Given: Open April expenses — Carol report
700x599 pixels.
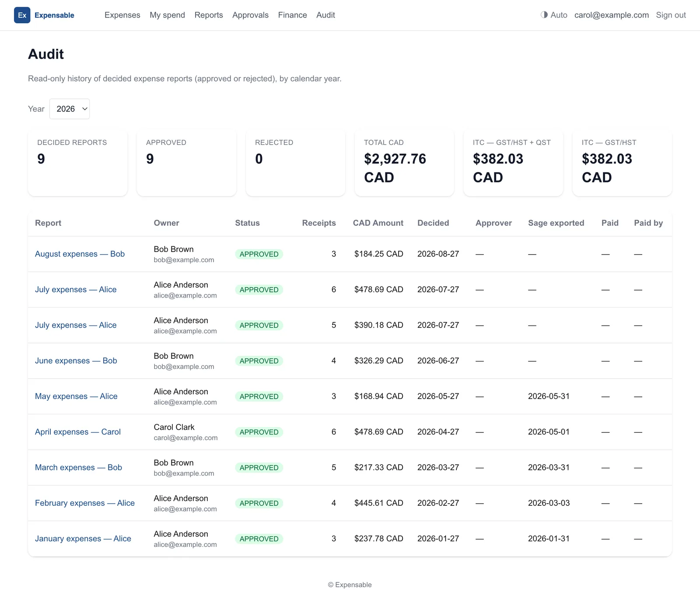Looking at the screenshot, I should point(78,432).
